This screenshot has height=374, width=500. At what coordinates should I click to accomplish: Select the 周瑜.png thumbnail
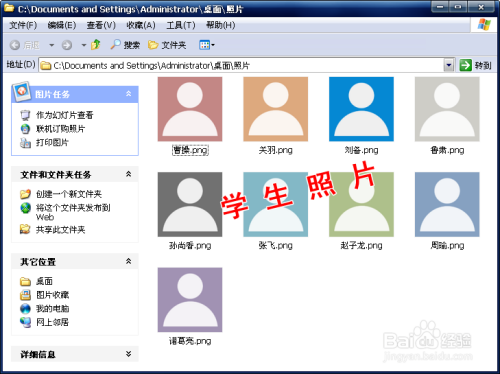point(447,205)
